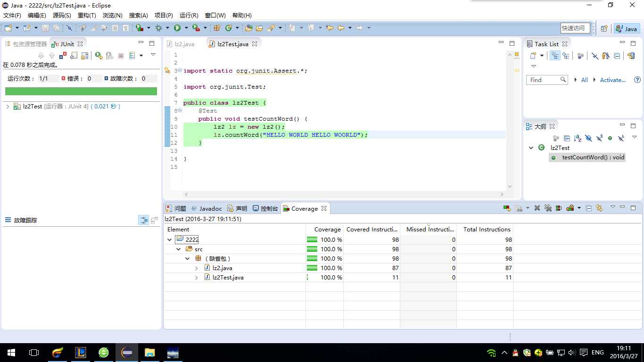Click Collapse All icon in Coverage view
Image resolution: width=644 pixels, height=362 pixels.
tap(589, 208)
